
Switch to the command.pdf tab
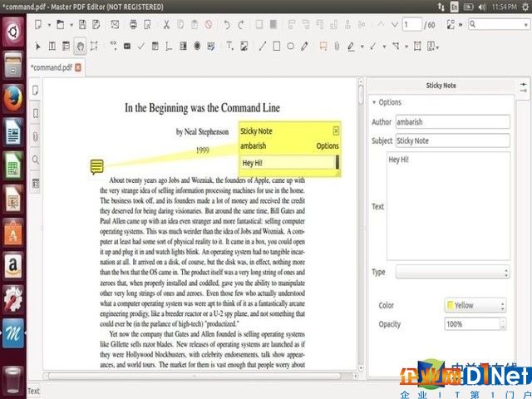coord(52,67)
